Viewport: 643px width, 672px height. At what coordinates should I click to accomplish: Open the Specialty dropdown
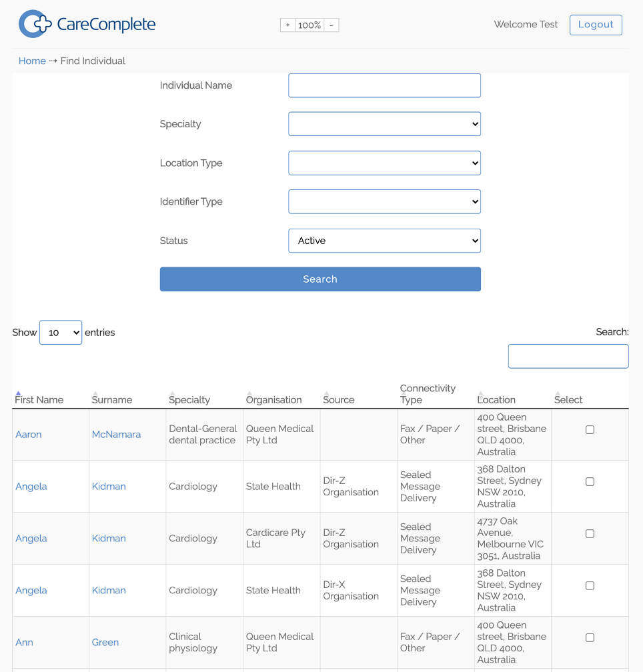[384, 124]
